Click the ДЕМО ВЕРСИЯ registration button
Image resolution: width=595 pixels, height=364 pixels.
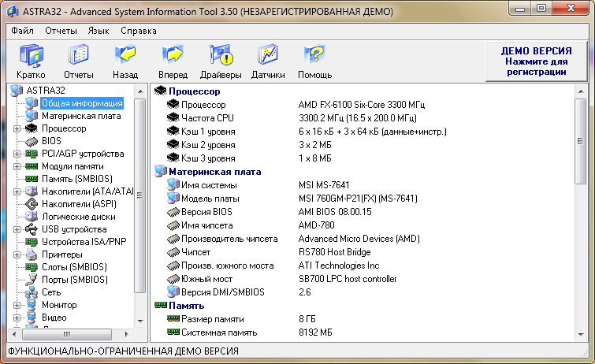[x=536, y=61]
